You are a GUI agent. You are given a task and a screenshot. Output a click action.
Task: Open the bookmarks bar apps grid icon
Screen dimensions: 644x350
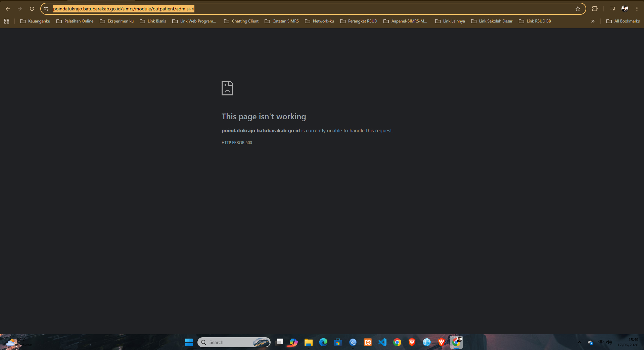click(7, 21)
